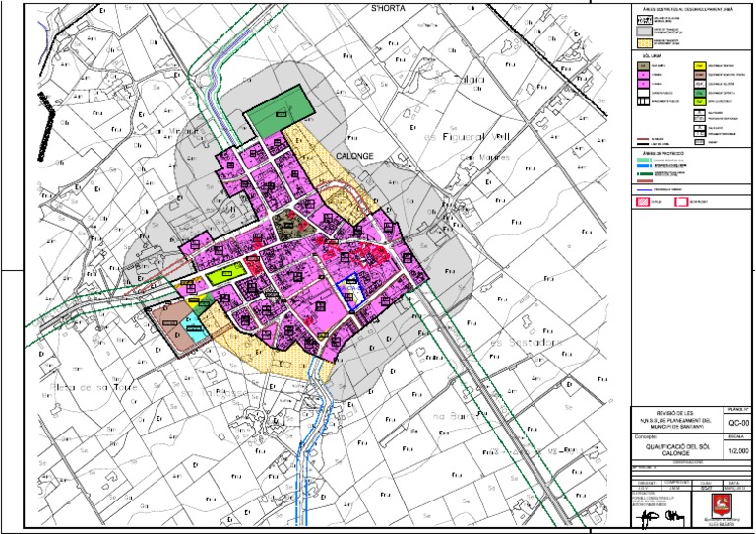Click the lime green park parcel on map
Viewport: 756px width, 534px height.
(x=225, y=273)
